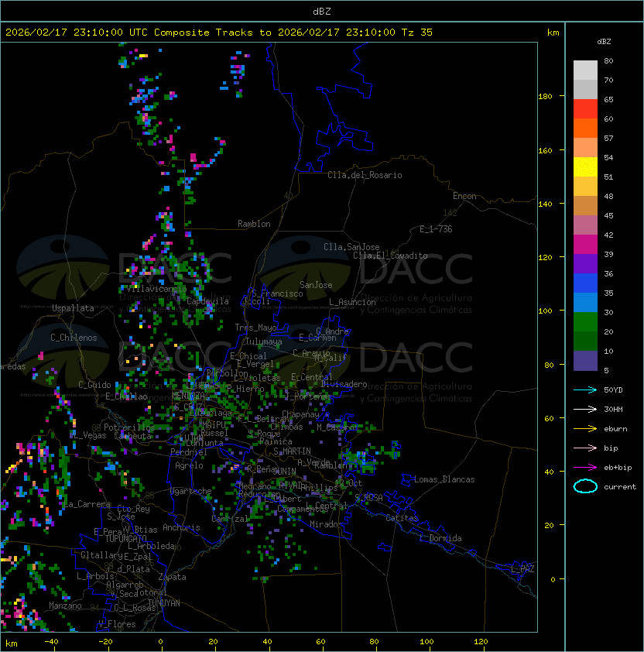Select the 42 dBZ magenta swatch

(585, 244)
